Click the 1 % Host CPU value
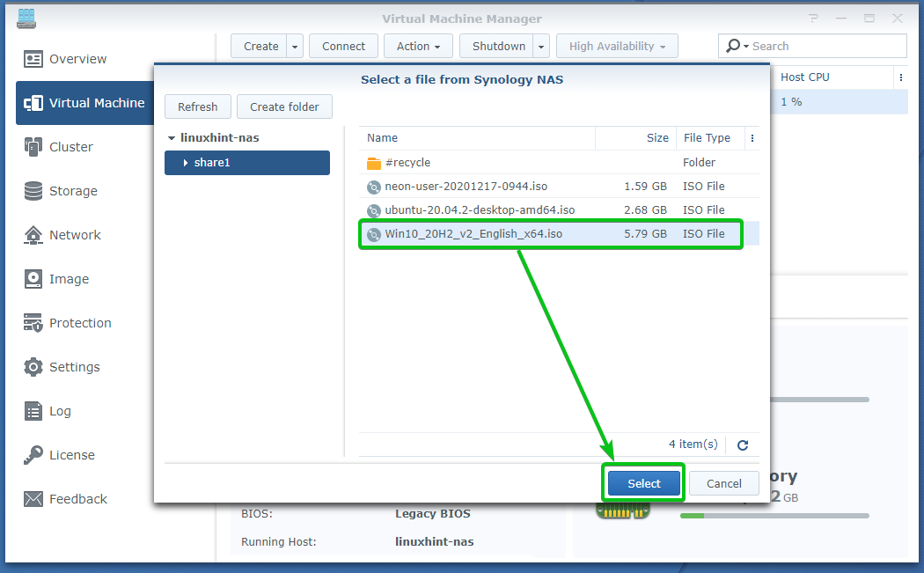This screenshot has width=924, height=573. click(x=791, y=102)
